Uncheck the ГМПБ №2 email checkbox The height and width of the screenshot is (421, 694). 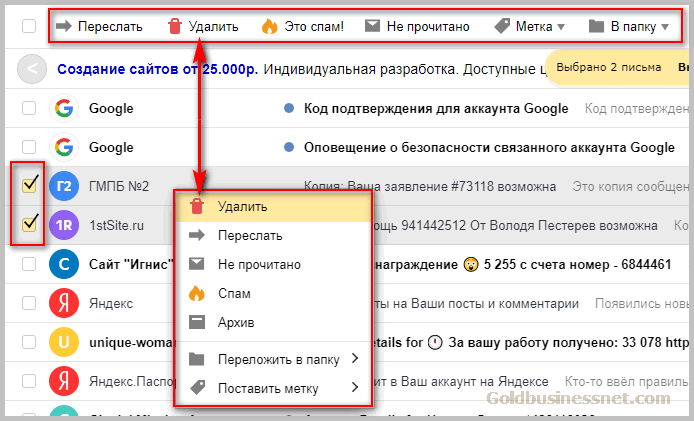[x=29, y=185]
